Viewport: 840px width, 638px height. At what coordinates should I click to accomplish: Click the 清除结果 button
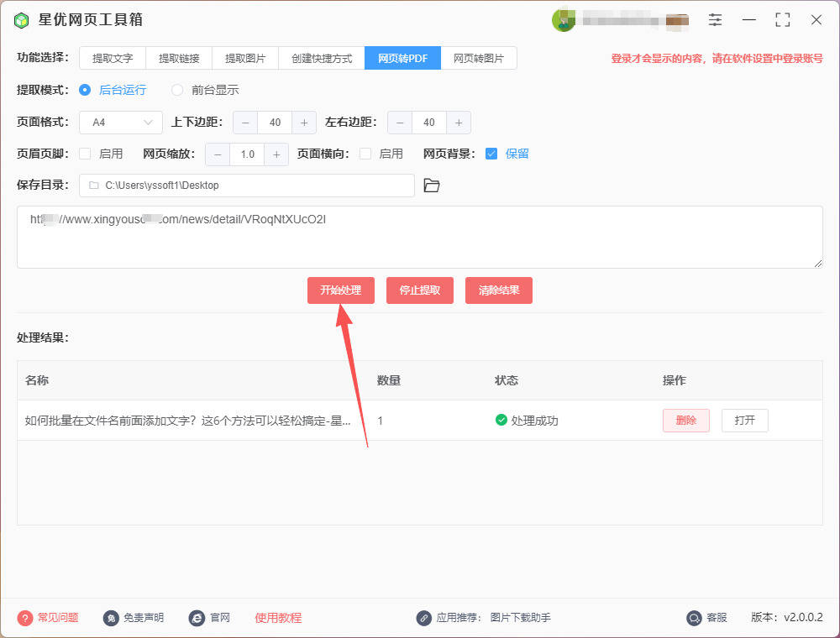[499, 290]
